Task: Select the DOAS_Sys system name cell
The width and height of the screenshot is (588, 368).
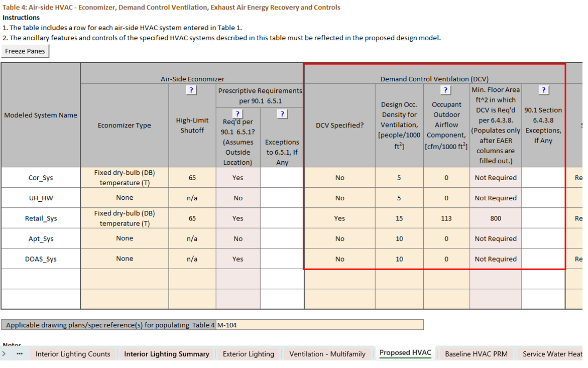Action: [x=41, y=259]
